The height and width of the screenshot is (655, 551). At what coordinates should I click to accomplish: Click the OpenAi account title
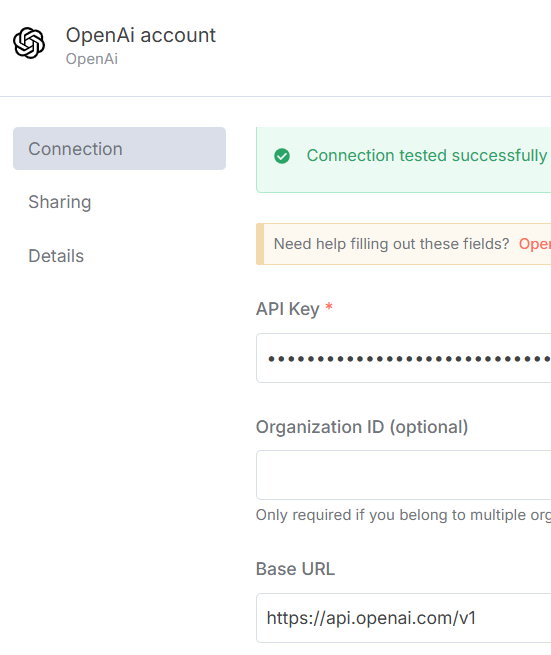(x=141, y=35)
